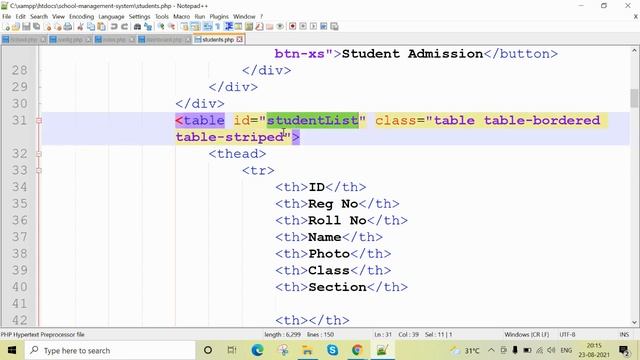Click the Open file toolbar icon
The width and height of the screenshot is (640, 360).
click(x=16, y=27)
